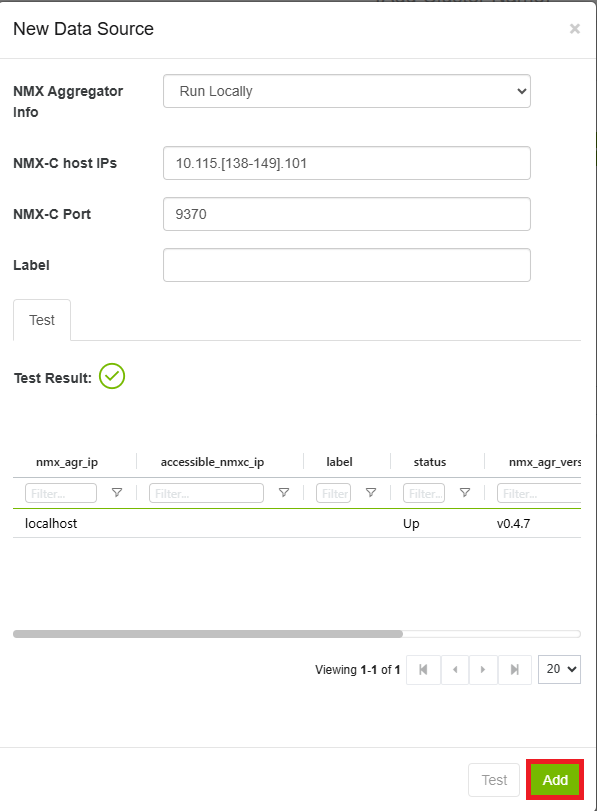Click the Test button in footer
598x811 pixels.
click(494, 779)
